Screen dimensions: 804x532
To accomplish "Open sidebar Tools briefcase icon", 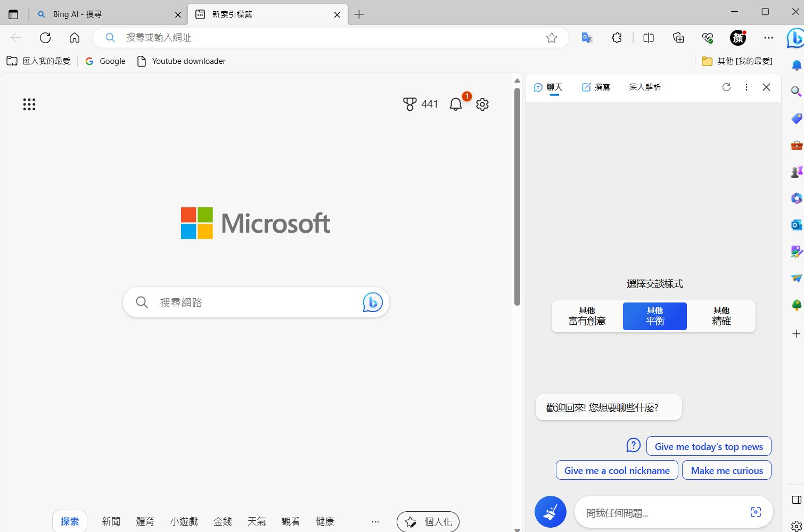I will pyautogui.click(x=797, y=145).
